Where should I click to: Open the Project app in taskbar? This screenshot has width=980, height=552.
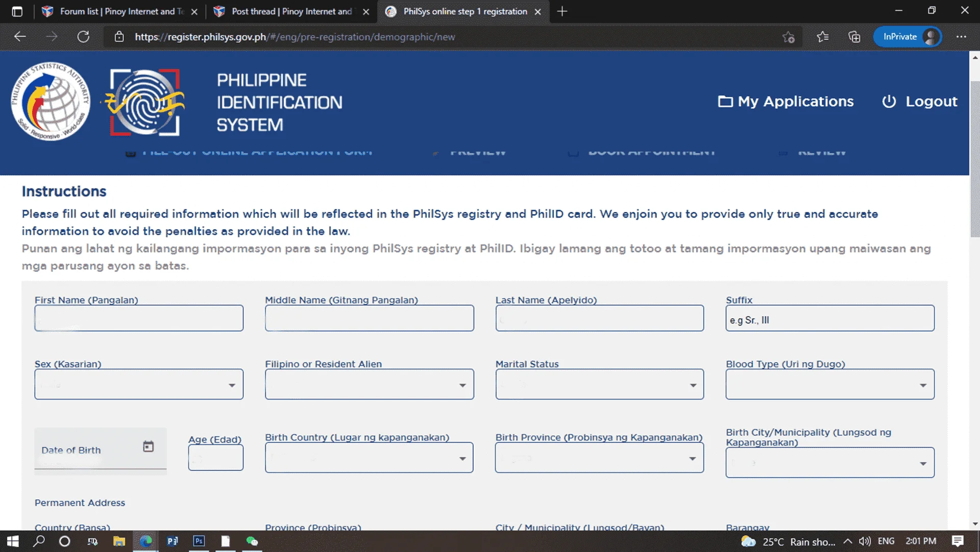pyautogui.click(x=173, y=541)
